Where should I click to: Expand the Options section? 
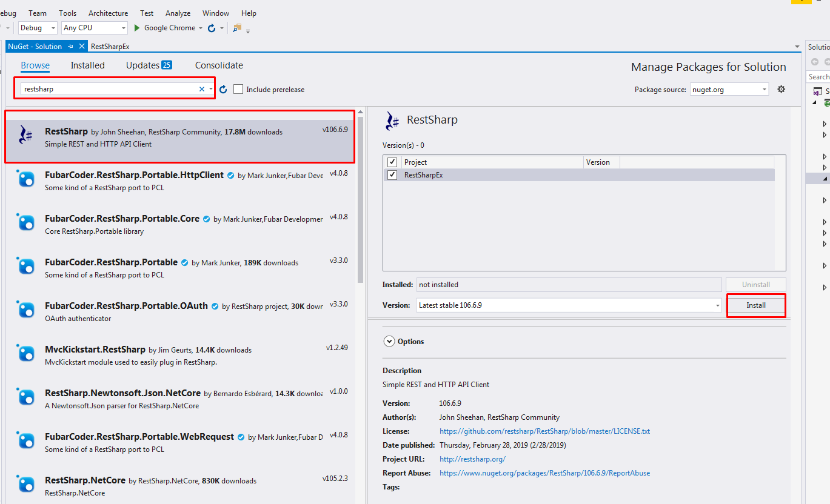pos(389,342)
